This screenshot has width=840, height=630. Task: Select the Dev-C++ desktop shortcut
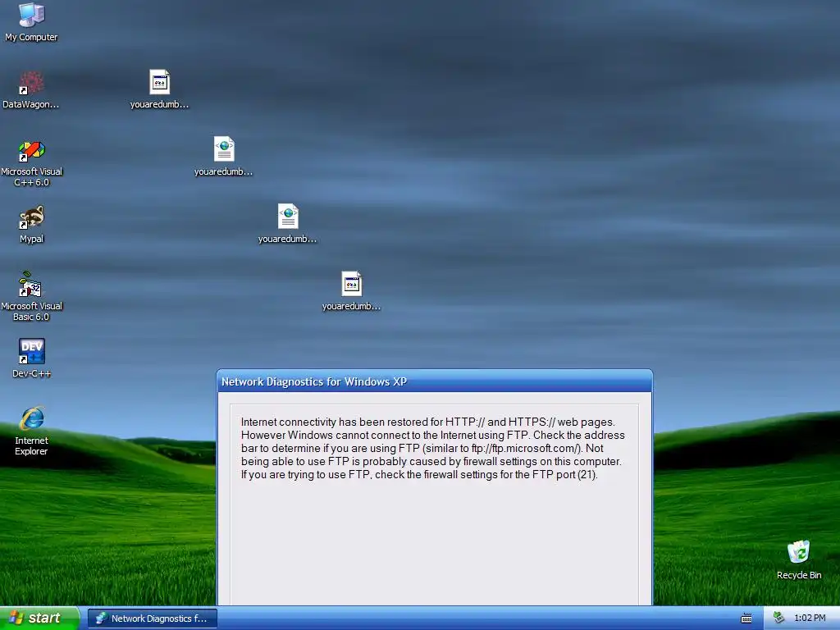tap(32, 358)
